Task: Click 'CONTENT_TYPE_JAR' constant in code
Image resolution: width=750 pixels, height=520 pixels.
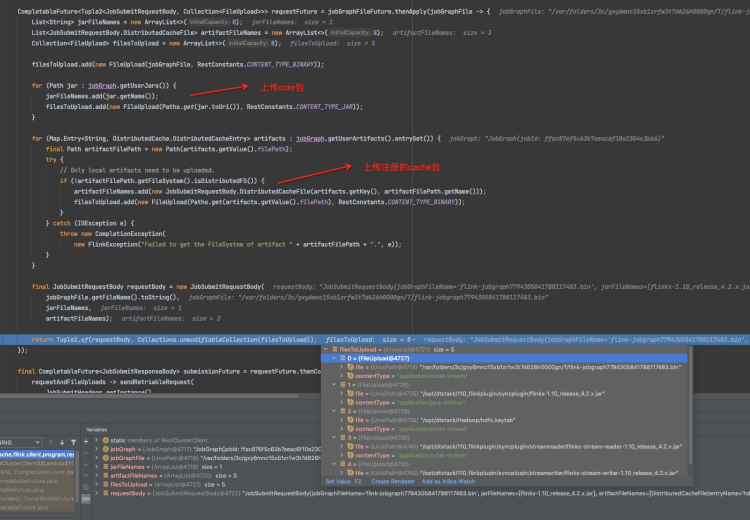Action: pyautogui.click(x=325, y=107)
